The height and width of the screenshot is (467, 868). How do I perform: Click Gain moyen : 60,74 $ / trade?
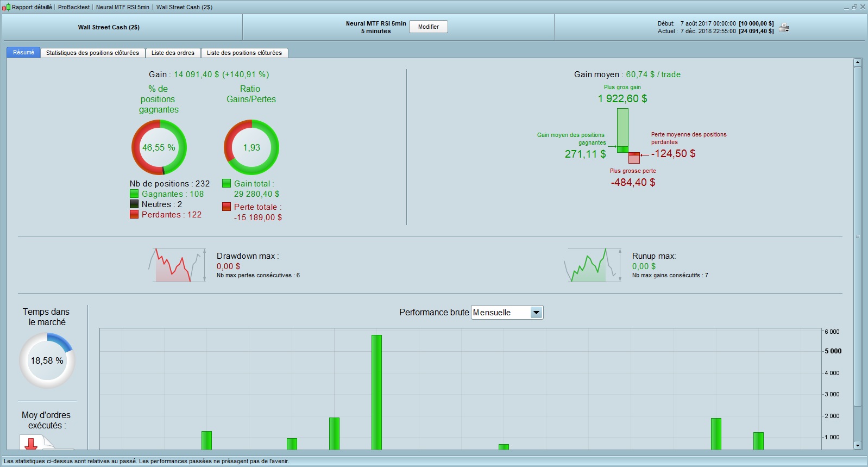pyautogui.click(x=627, y=74)
